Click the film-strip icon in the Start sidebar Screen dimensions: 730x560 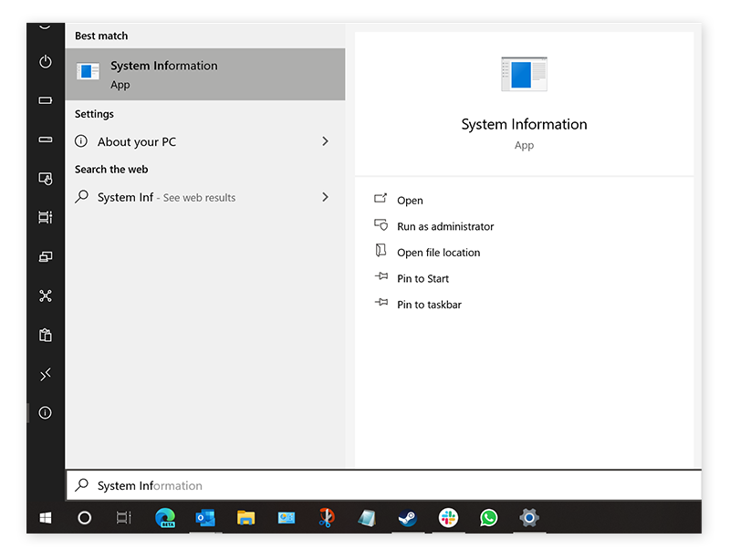tap(45, 217)
